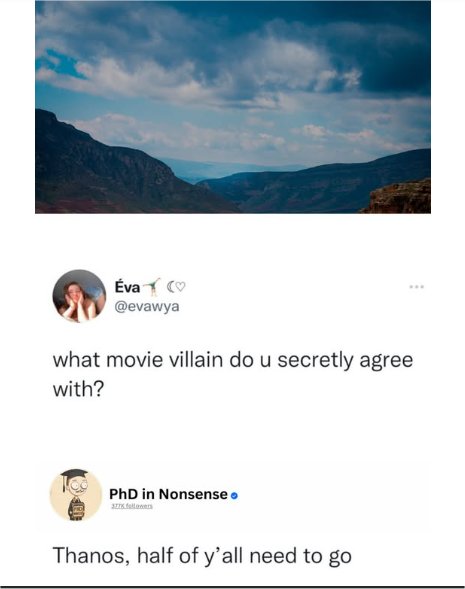Click the PhD in Nonsense account name
This screenshot has width=465, height=589.
point(169,494)
